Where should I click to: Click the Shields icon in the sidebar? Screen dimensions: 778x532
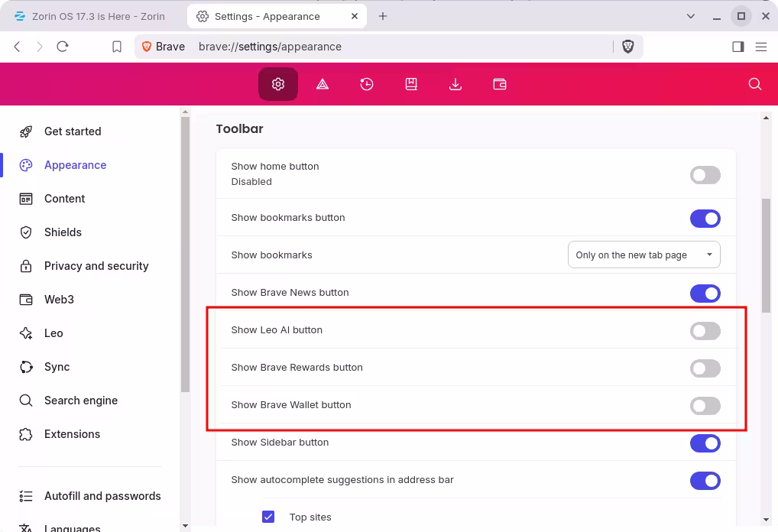point(26,232)
